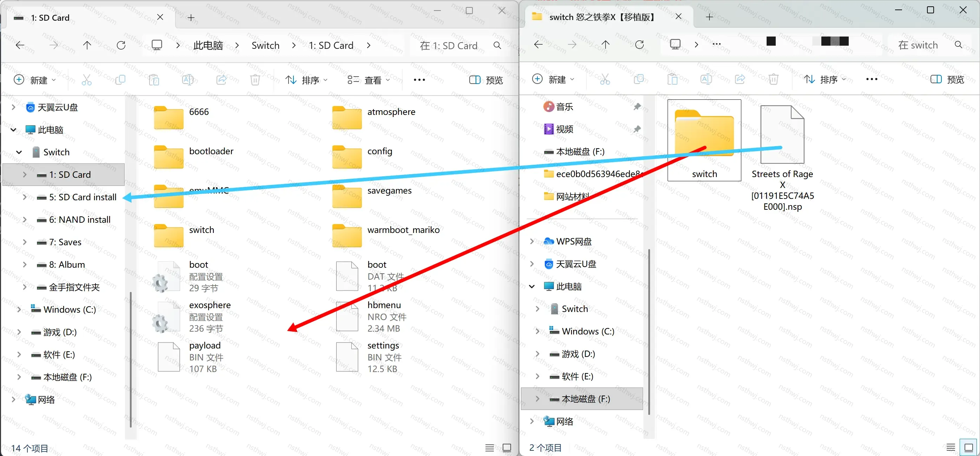This screenshot has height=456, width=980.
Task: Click Share icon in SD Card window toolbar
Action: [221, 80]
